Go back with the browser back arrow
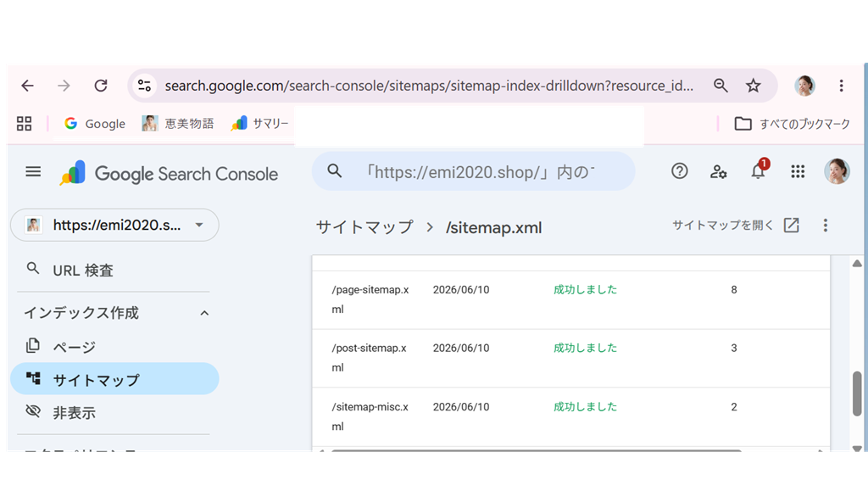Viewport: 868px width, 491px height. coord(27,86)
